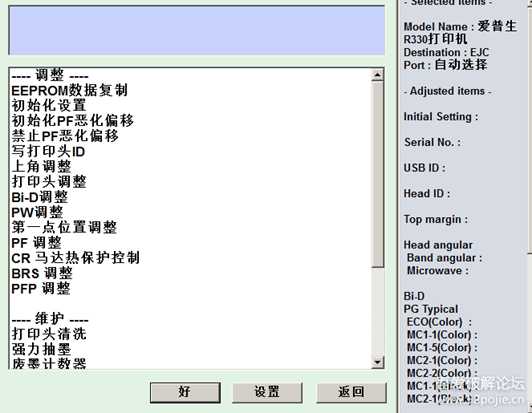The width and height of the screenshot is (532, 413).
Task: Select 强力抽墨 maintenance entry
Action: point(41,349)
